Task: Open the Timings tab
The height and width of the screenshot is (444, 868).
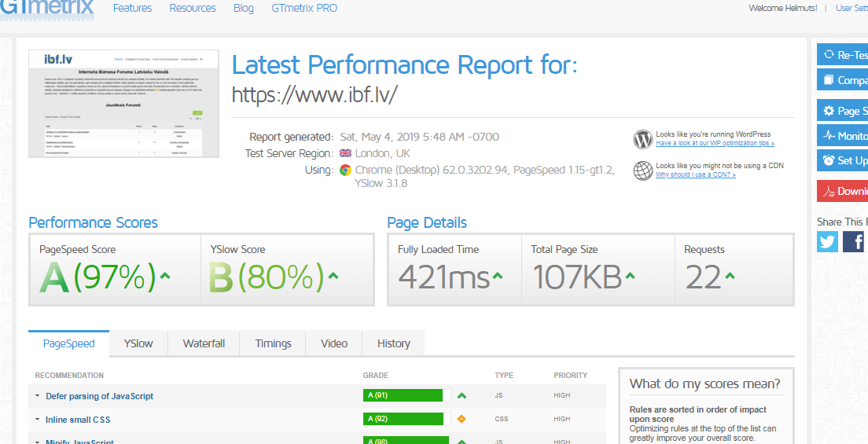Action: (273, 343)
